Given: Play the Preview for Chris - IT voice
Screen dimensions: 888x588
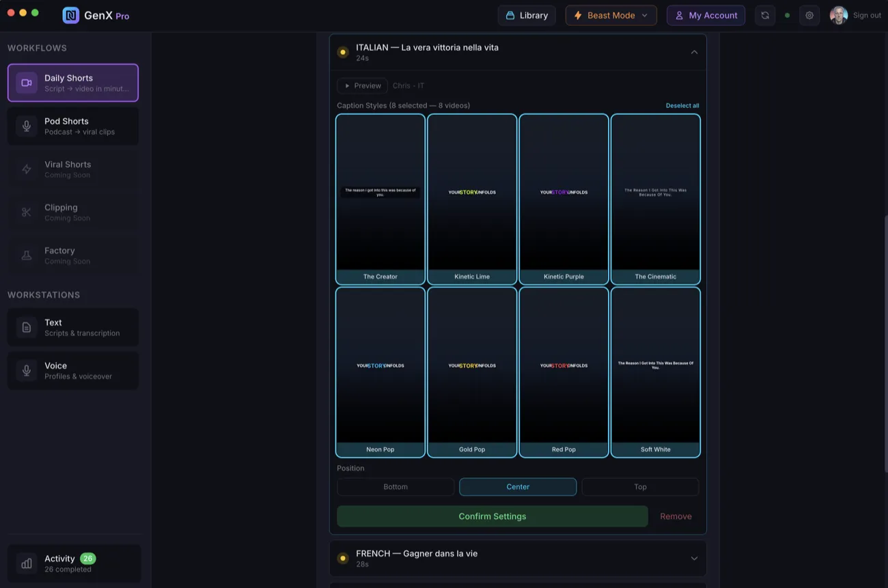Looking at the screenshot, I should 362,86.
